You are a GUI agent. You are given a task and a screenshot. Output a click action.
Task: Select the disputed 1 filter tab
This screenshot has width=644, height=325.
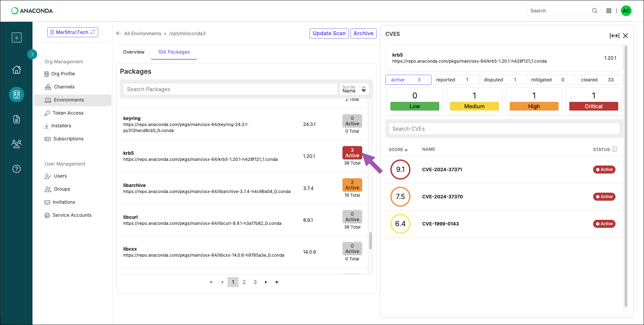click(x=504, y=80)
